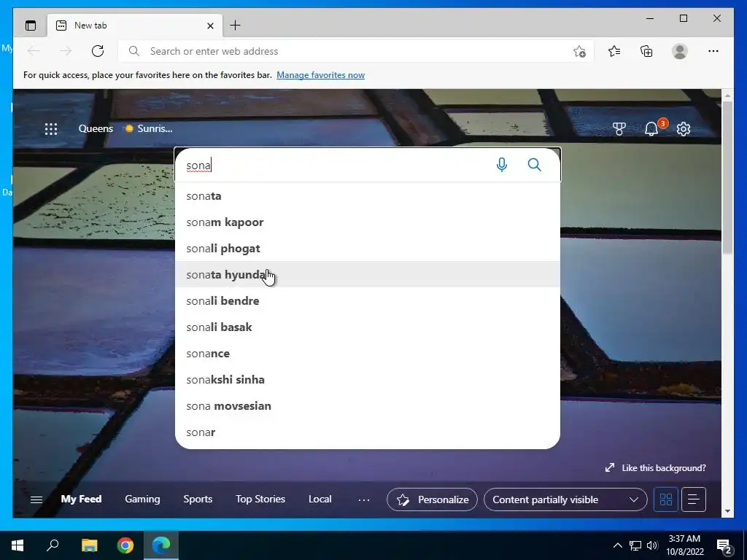Switch to Gaming feed tab
747x560 pixels.
tap(142, 499)
